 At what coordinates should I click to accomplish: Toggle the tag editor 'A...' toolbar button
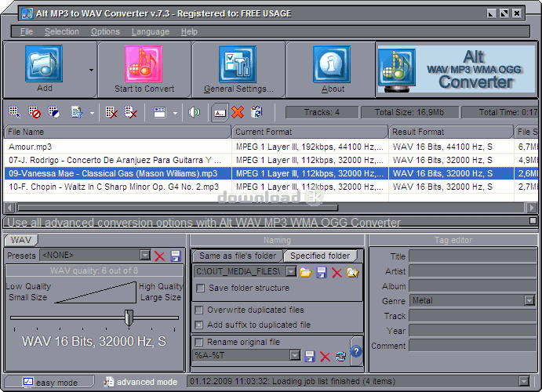pos(220,113)
